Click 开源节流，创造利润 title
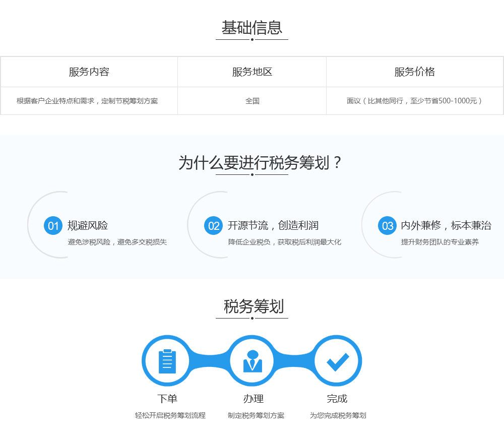 click(x=273, y=226)
